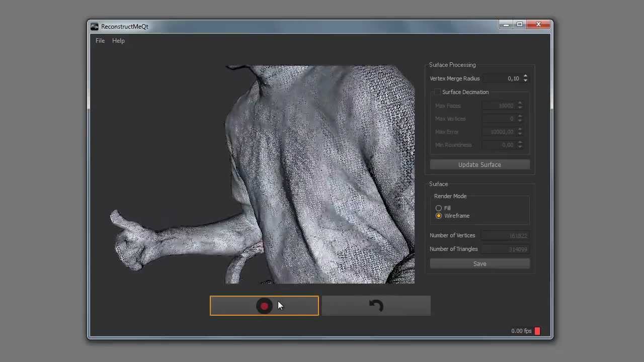Click the reset undo arrow button
The height and width of the screenshot is (362, 644).
pos(376,306)
